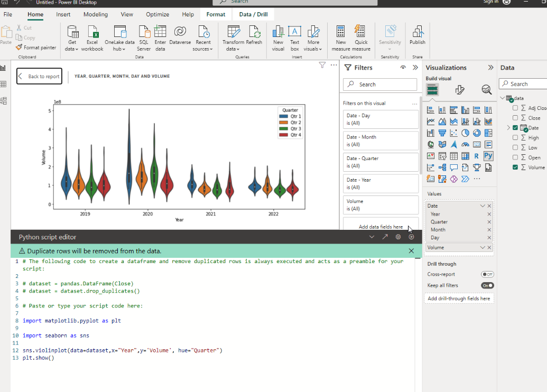Toggle Cross-report drill through switch
Viewport: 547px width, 392px height.
coord(487,274)
